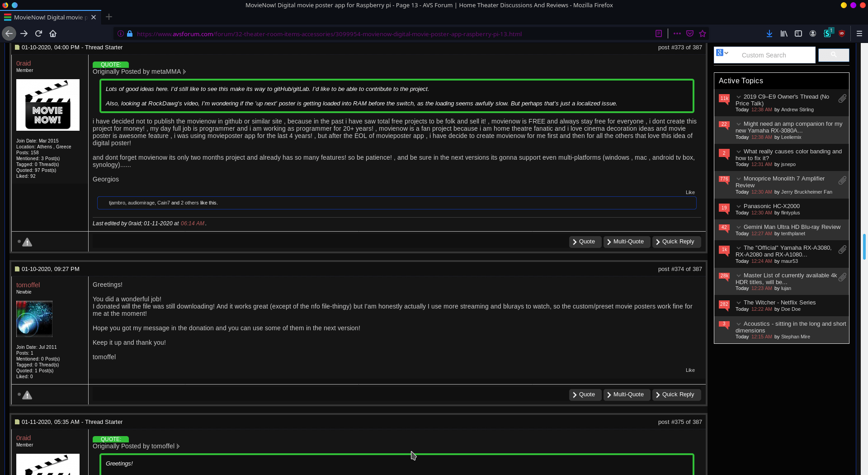Image resolution: width=868 pixels, height=475 pixels.
Task: Open 0raid's profile link
Action: 23,63
